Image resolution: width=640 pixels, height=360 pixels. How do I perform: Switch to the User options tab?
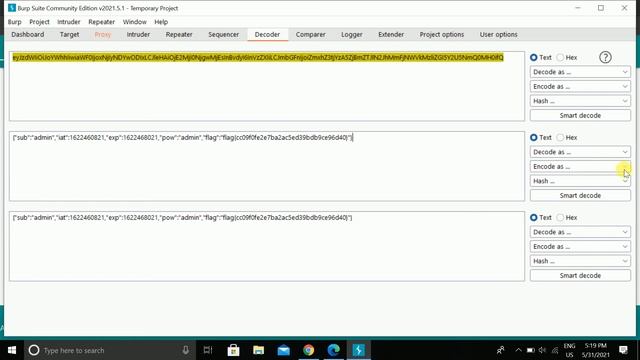498,35
